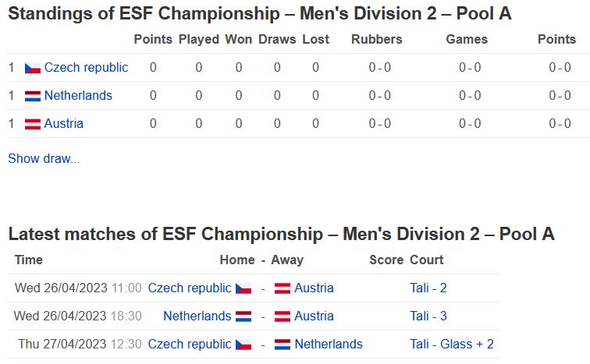
Task: Open Tali - 3 court link
Action: pyautogui.click(x=428, y=316)
